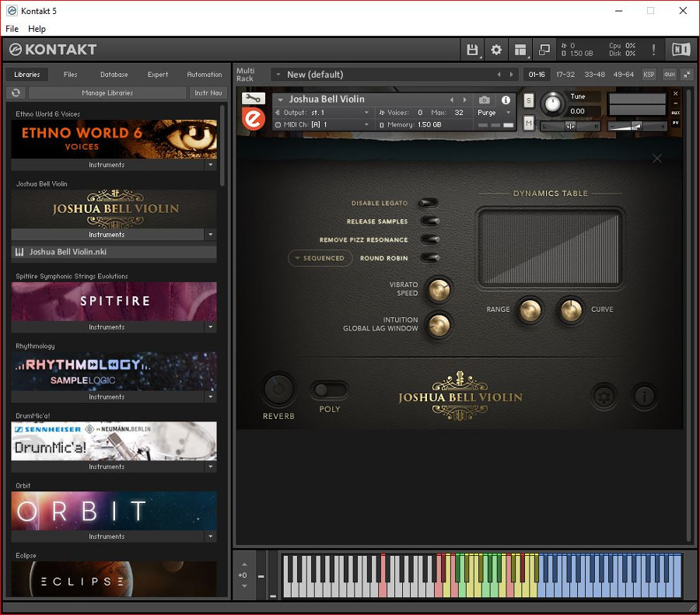700x615 pixels.
Task: Open Kontakt options gear icon
Action: 496,50
